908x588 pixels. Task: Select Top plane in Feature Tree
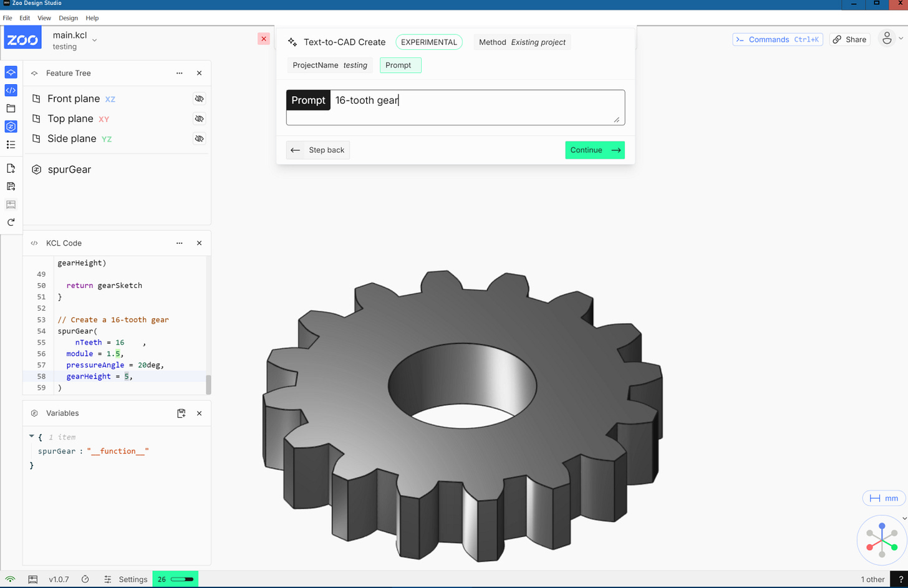coord(70,118)
